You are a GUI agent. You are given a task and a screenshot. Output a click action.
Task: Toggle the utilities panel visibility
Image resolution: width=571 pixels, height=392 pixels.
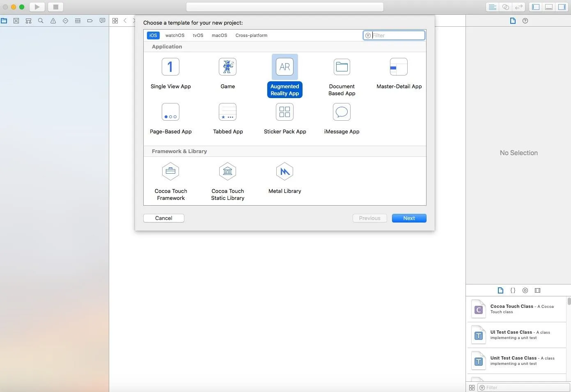[561, 7]
